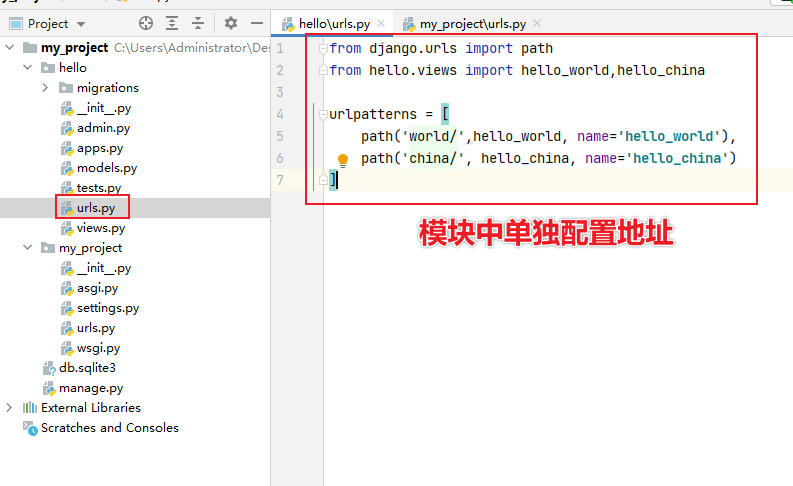793x486 pixels.
Task: Select asgi.py in the project tree
Action: [x=97, y=288]
